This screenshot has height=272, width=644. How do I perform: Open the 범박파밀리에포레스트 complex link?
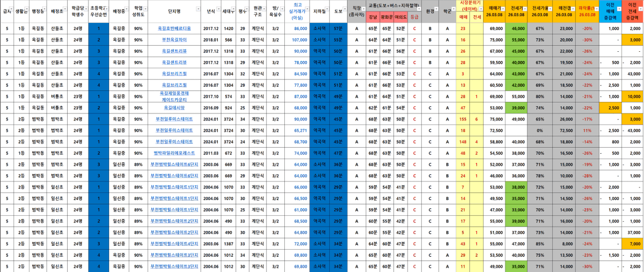point(174,153)
